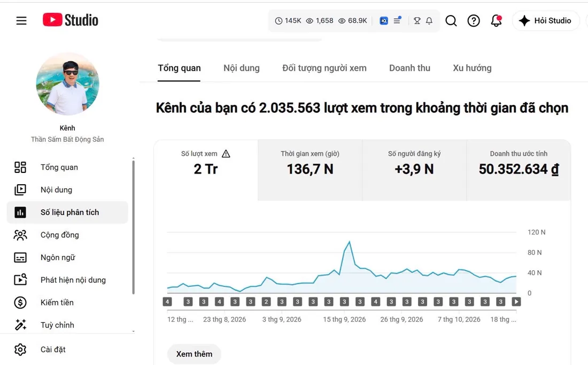
Task: Select the Số lượt xem metric card
Action: [206, 170]
